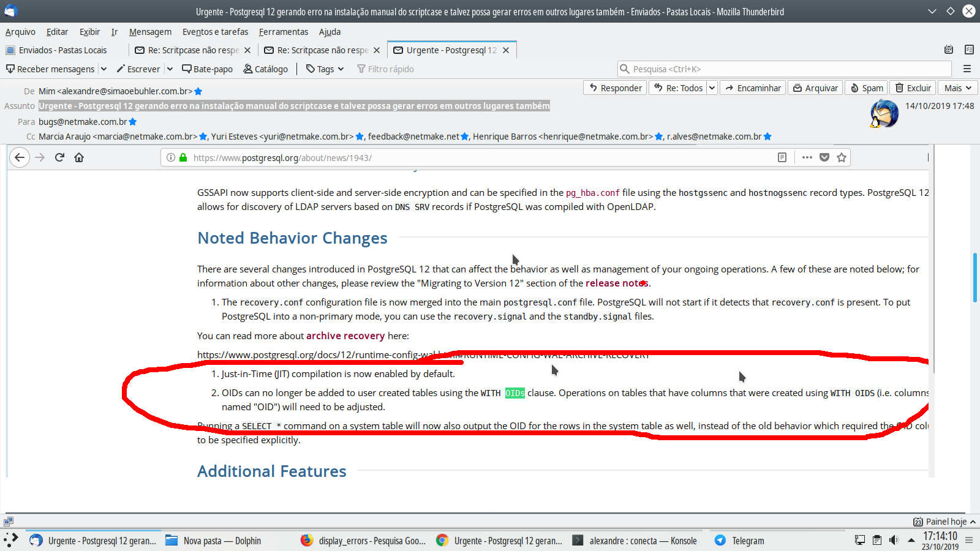
Task: Switch to alexandre : conecta — Konsole window
Action: click(635, 541)
